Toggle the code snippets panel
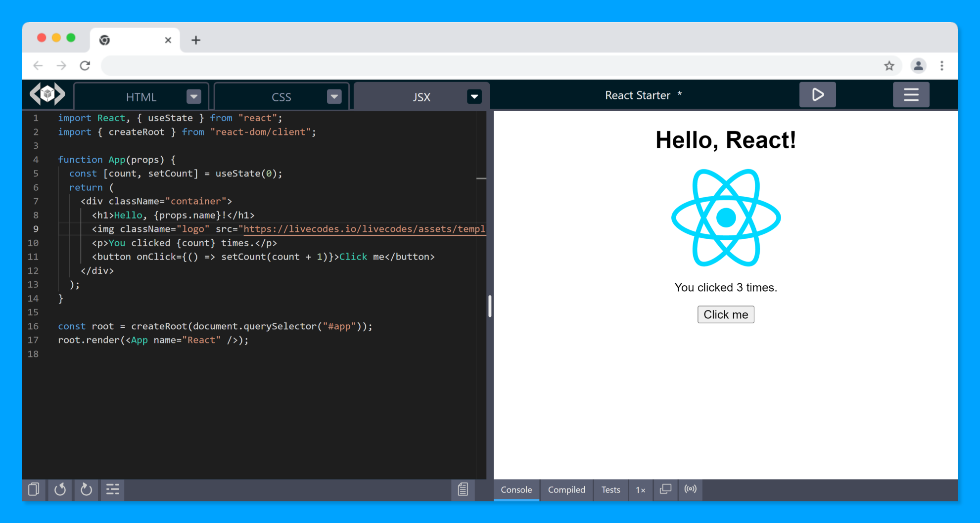 (x=463, y=489)
